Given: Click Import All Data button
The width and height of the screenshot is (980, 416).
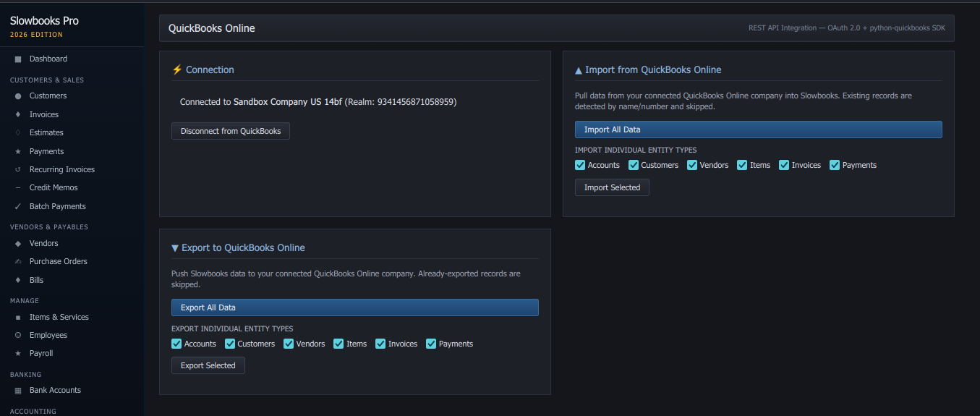Looking at the screenshot, I should [x=759, y=130].
